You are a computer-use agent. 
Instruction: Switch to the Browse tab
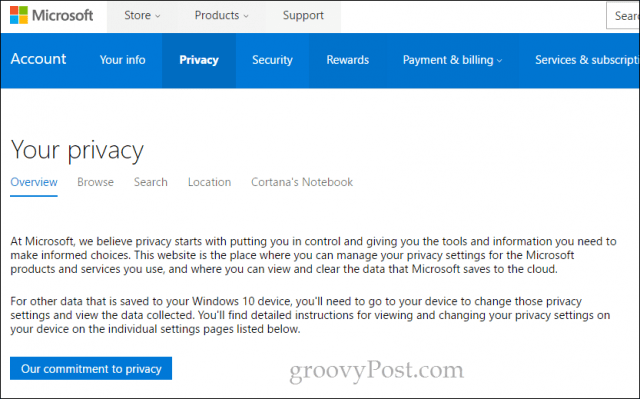pyautogui.click(x=96, y=182)
